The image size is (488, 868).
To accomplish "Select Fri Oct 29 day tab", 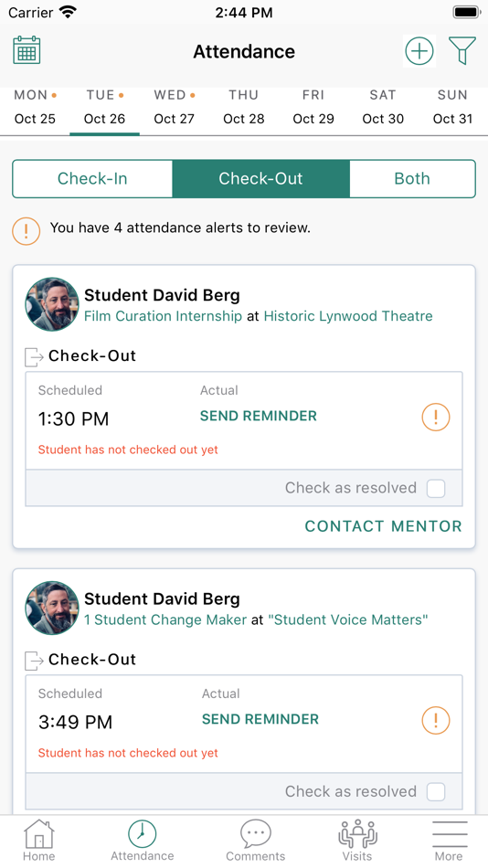I will pyautogui.click(x=313, y=108).
